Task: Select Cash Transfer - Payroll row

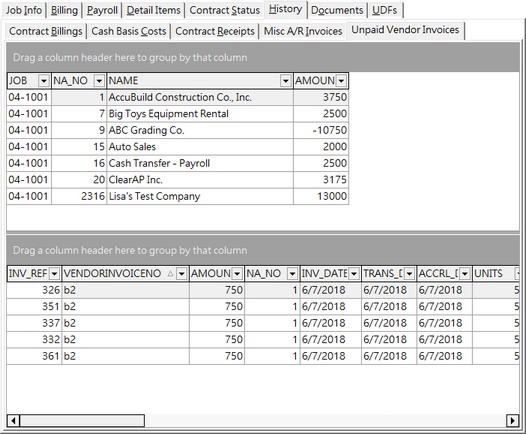Action: click(178, 163)
